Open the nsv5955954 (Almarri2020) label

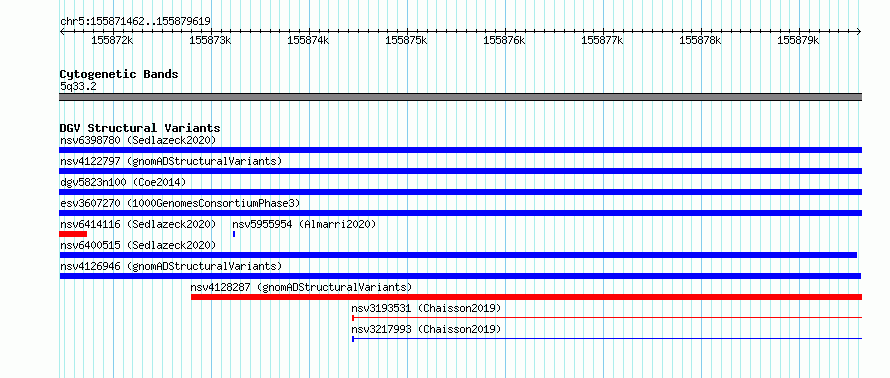pos(304,224)
